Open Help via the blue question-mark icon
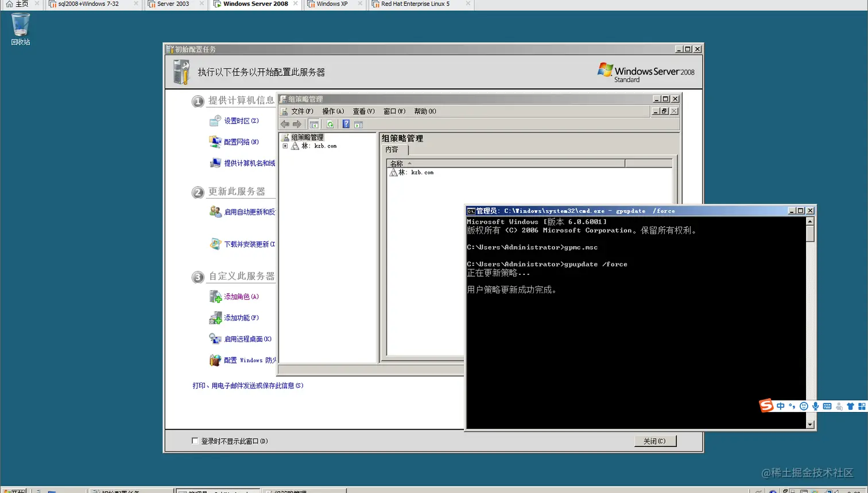Screen dimensions: 868x493 (x=346, y=124)
